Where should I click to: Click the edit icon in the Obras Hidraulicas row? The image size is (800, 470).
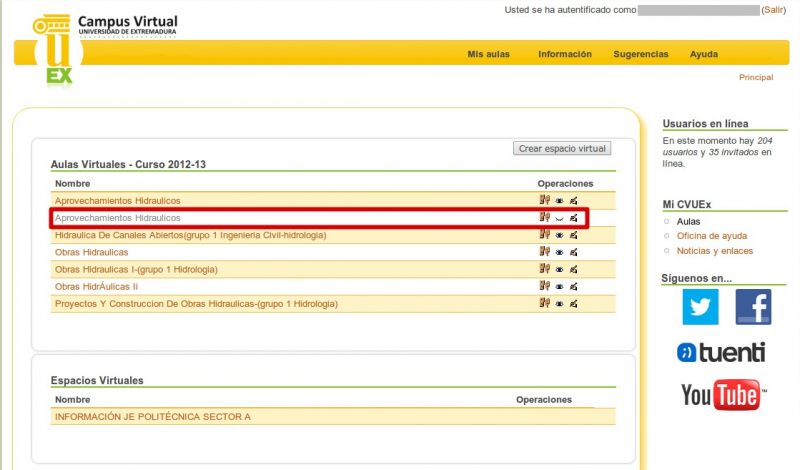tap(573, 252)
